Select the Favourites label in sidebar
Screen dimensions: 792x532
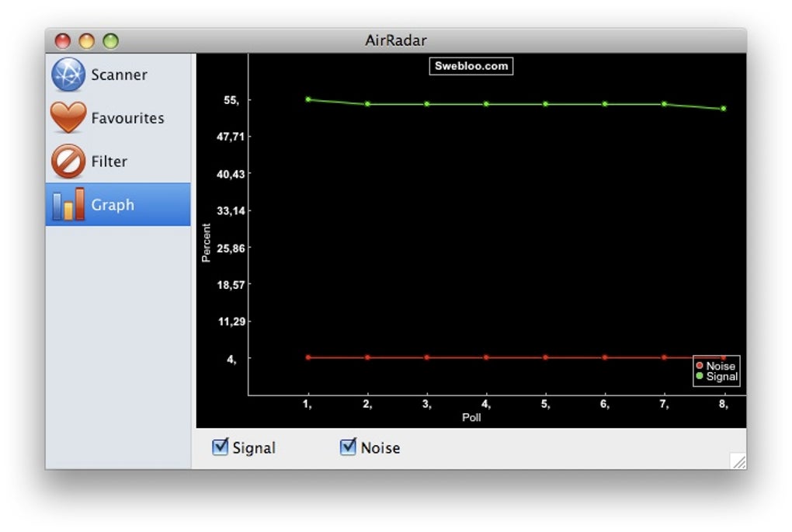pos(128,118)
